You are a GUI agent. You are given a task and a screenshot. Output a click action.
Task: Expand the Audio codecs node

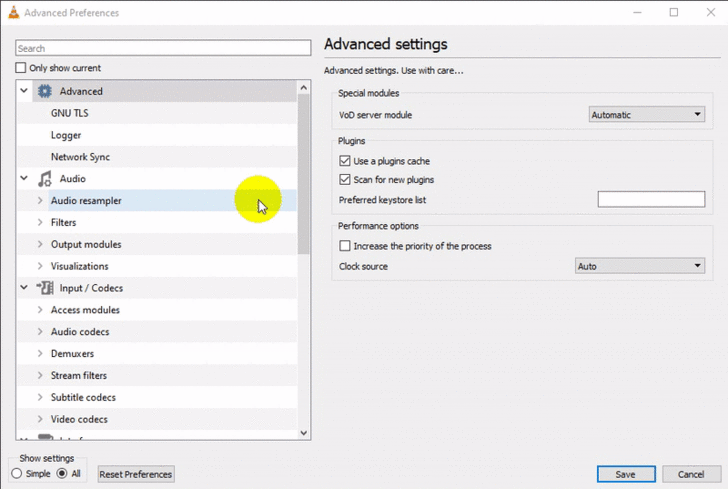pyautogui.click(x=40, y=331)
